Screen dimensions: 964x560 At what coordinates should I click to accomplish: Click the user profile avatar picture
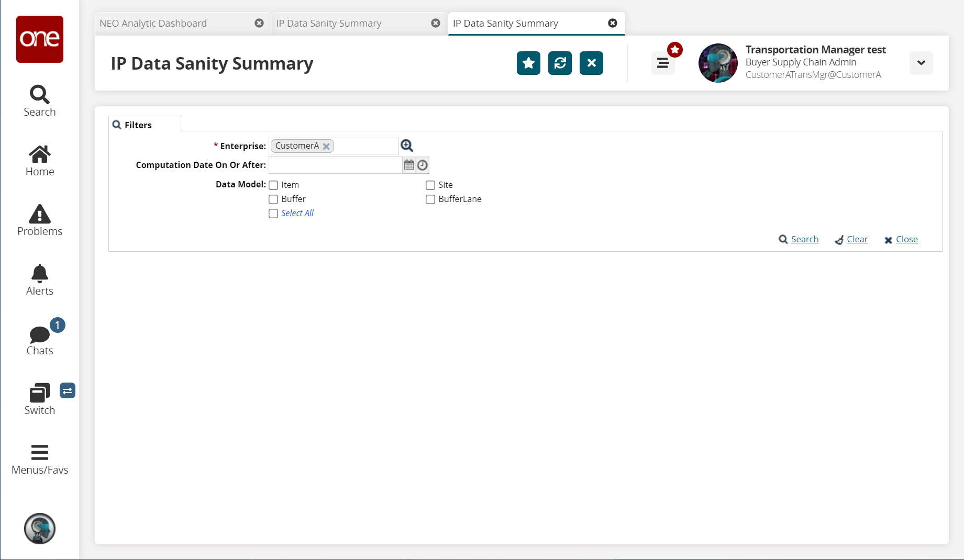718,63
